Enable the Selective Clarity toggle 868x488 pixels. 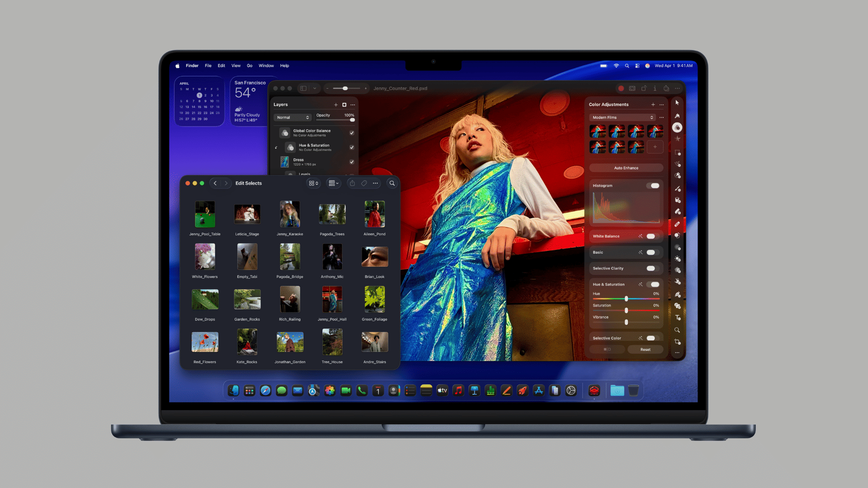coord(651,268)
